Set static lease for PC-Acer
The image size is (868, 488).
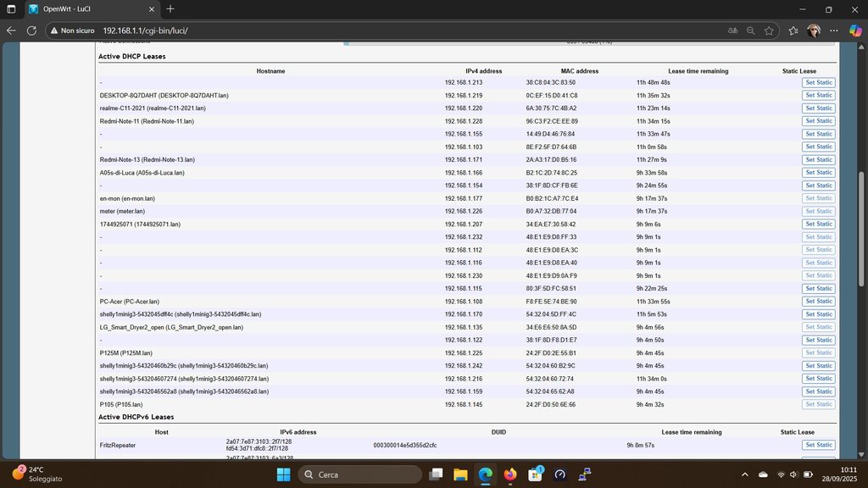pos(819,301)
